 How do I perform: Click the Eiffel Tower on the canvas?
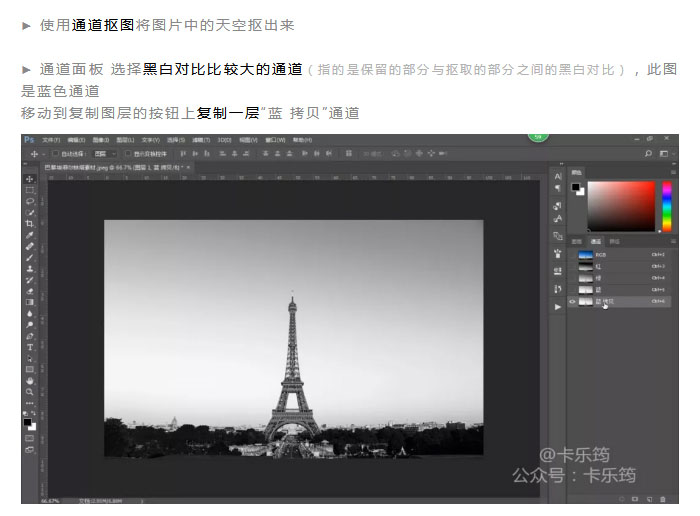pos(291,380)
